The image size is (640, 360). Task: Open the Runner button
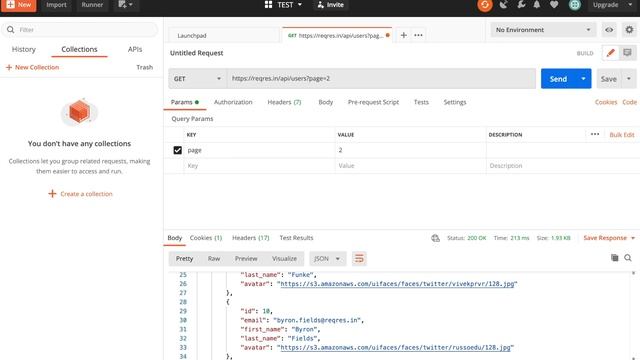pos(92,5)
